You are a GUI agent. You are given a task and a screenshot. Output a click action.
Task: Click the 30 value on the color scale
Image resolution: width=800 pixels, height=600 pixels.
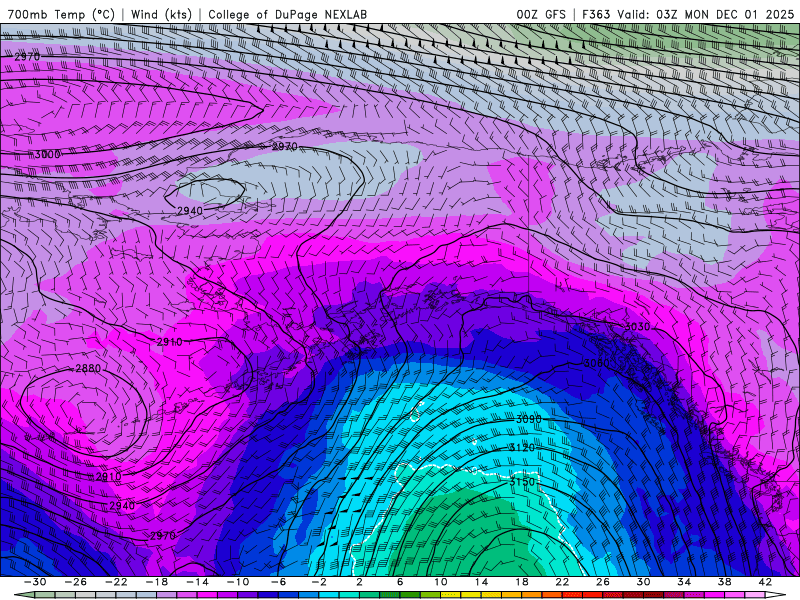[643, 582]
